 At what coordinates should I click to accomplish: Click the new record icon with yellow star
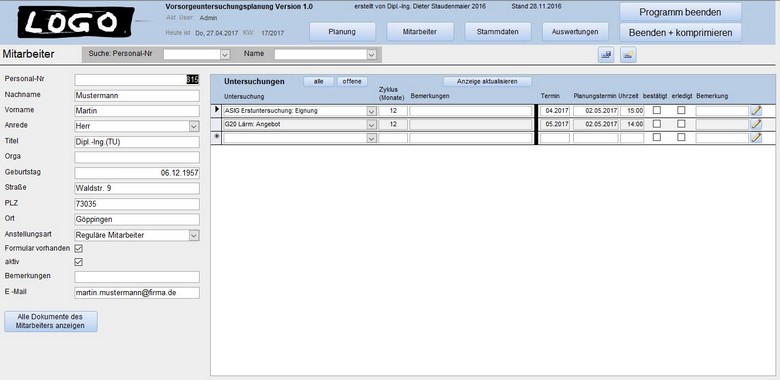click(628, 55)
